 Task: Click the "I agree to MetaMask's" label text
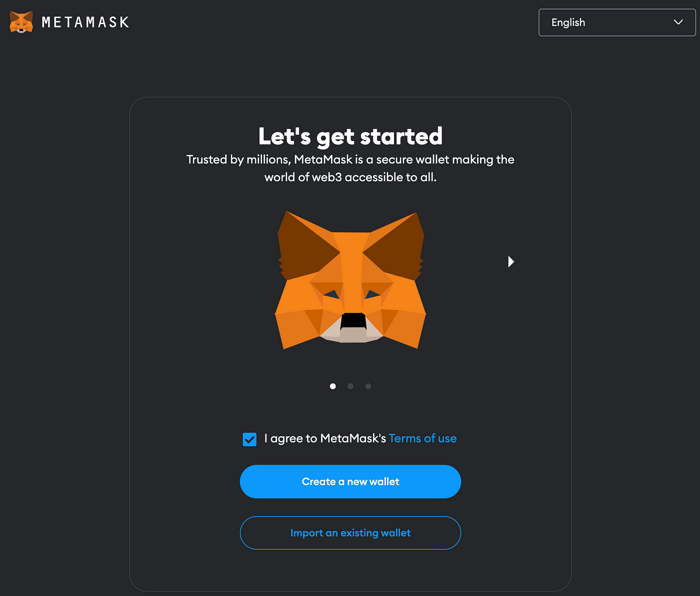(325, 438)
